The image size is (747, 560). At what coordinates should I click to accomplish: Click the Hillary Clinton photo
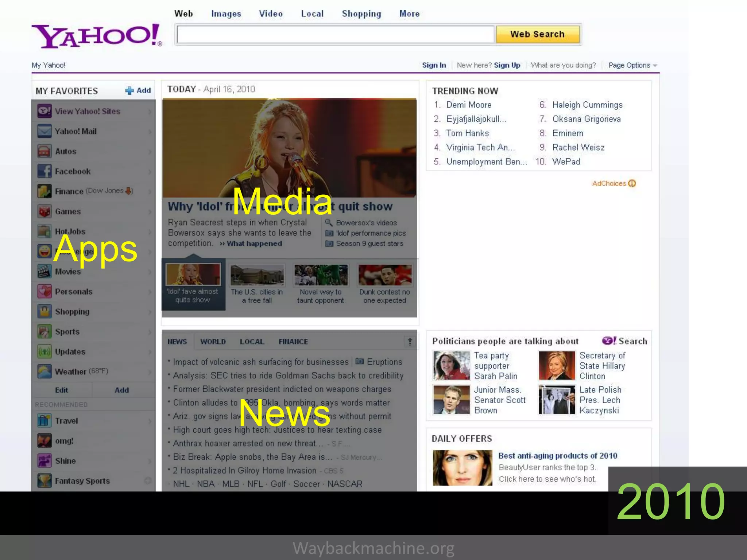pos(557,366)
